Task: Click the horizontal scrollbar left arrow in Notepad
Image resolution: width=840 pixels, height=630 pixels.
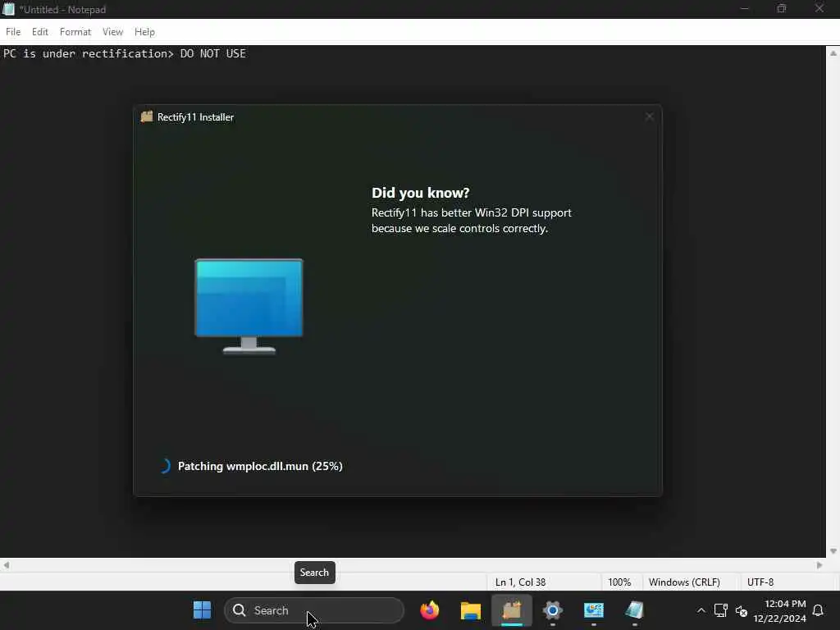Action: click(x=7, y=565)
